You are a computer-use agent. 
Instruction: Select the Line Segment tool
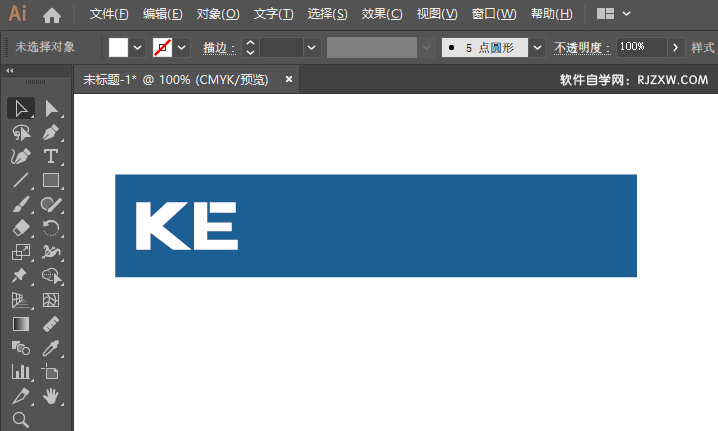tap(21, 180)
